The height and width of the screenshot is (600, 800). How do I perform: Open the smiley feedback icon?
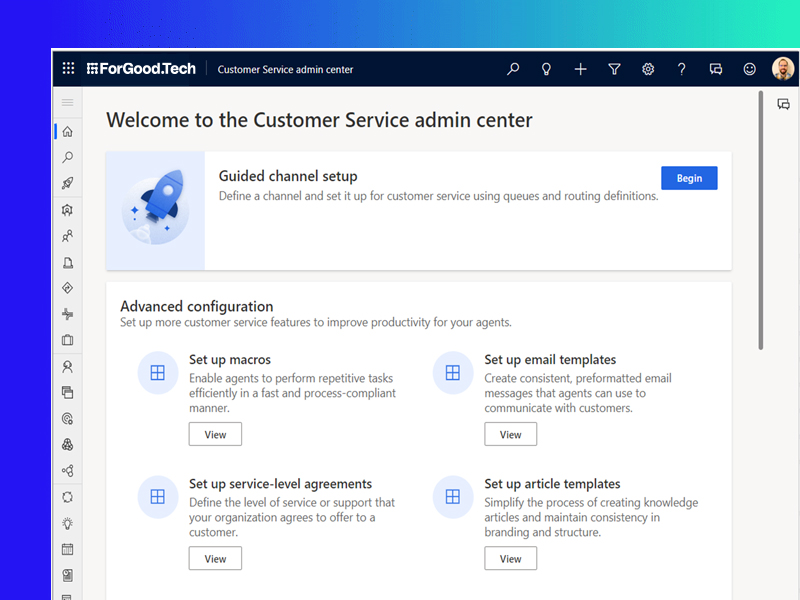click(x=749, y=69)
